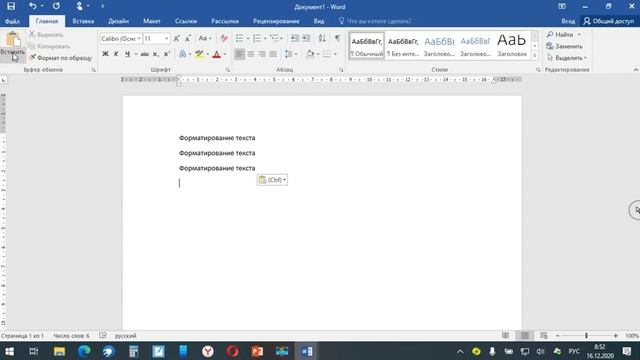Toggle subscript formatting
This screenshot has height=360, width=640.
156,54
